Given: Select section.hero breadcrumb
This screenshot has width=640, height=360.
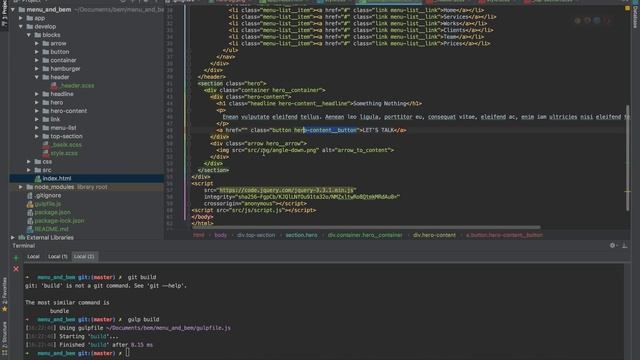Looking at the screenshot, I should pyautogui.click(x=301, y=235).
